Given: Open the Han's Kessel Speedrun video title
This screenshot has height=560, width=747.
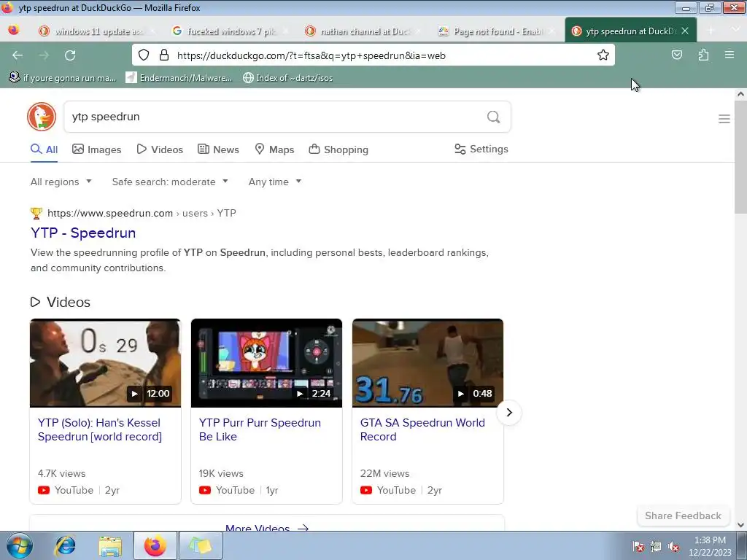Looking at the screenshot, I should coord(99,429).
